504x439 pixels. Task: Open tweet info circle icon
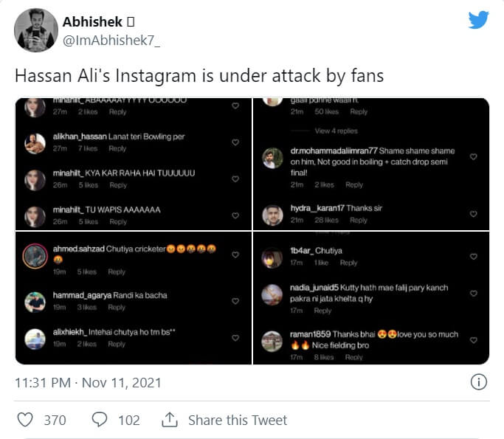(478, 382)
